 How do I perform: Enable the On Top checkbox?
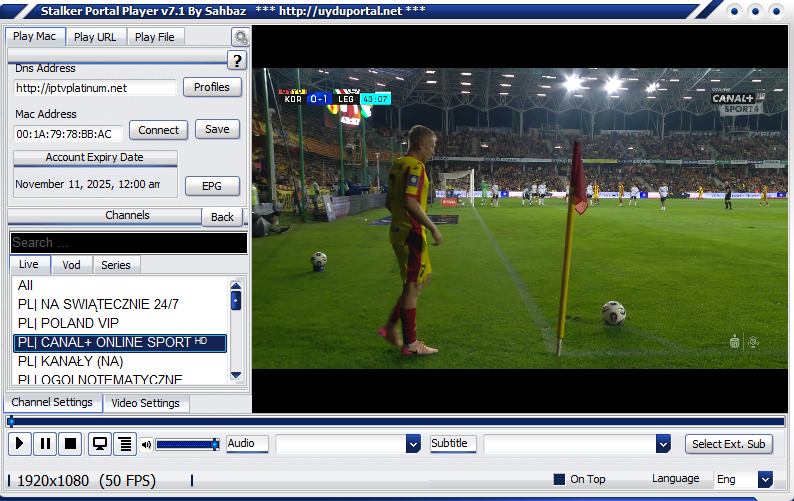pos(559,479)
